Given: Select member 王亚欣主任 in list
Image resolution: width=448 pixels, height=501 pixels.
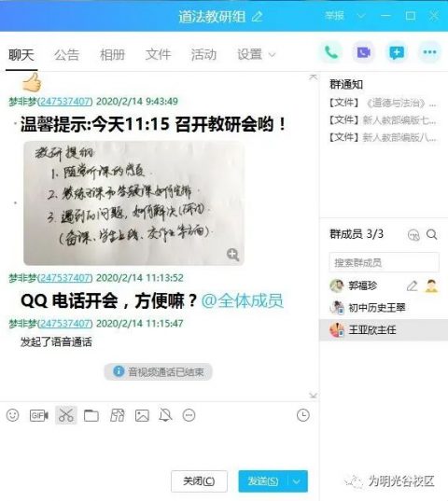Looking at the screenshot, I should coord(384,329).
